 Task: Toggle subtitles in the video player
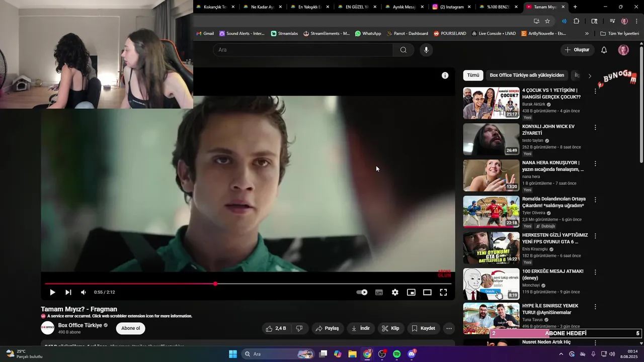[379, 292]
